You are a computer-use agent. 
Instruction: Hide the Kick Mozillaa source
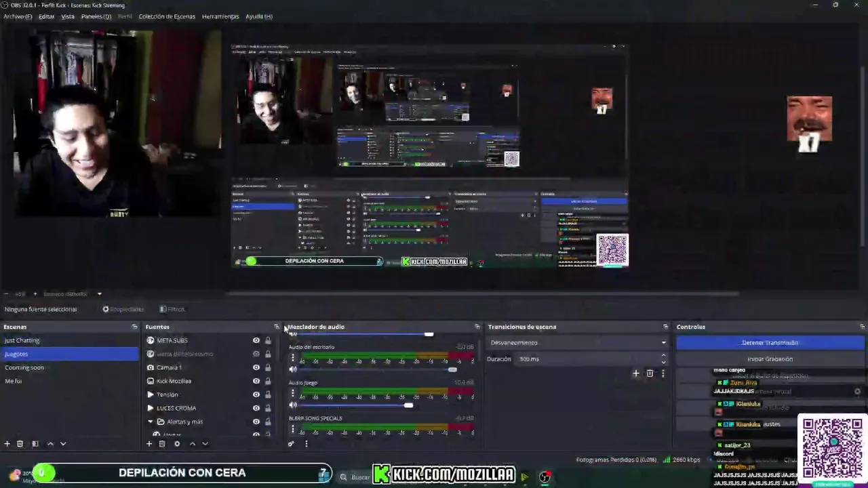click(x=256, y=381)
